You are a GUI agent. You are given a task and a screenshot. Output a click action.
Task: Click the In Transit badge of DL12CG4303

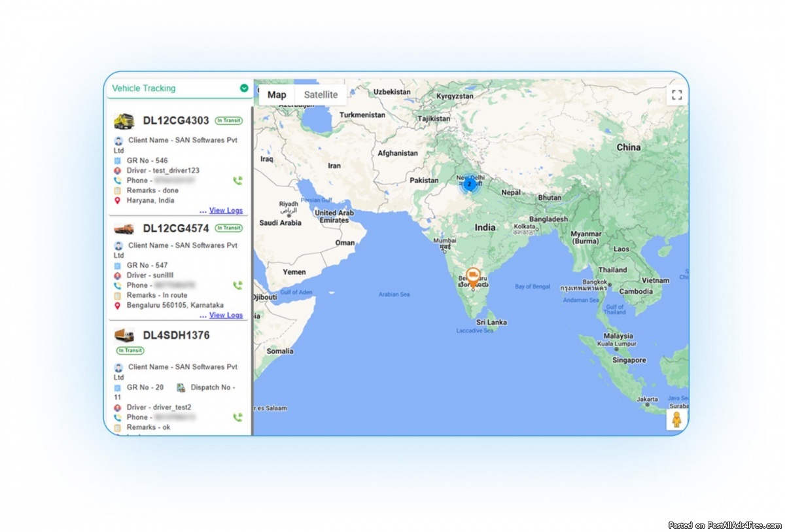tap(228, 120)
